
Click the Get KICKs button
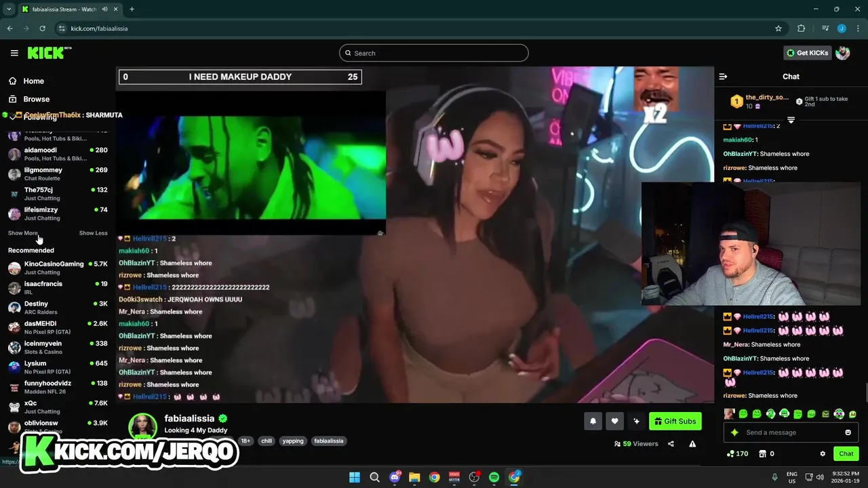pyautogui.click(x=808, y=53)
